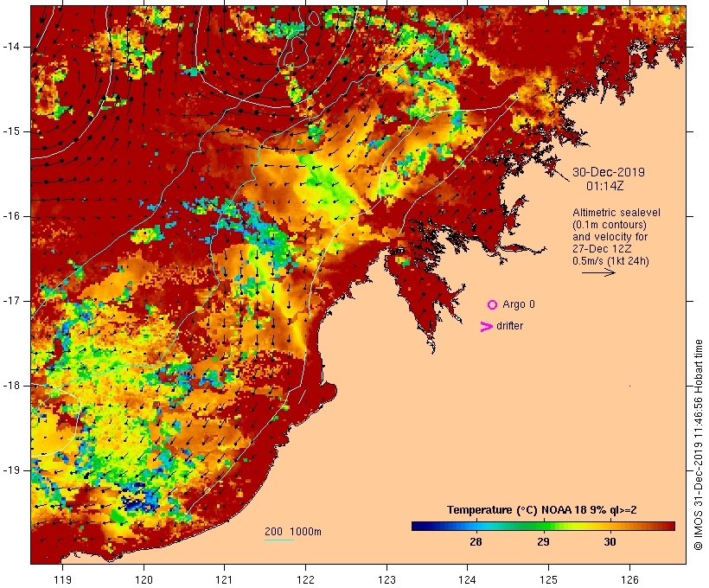
Task: Click latitude label -19
Action: (x=11, y=470)
